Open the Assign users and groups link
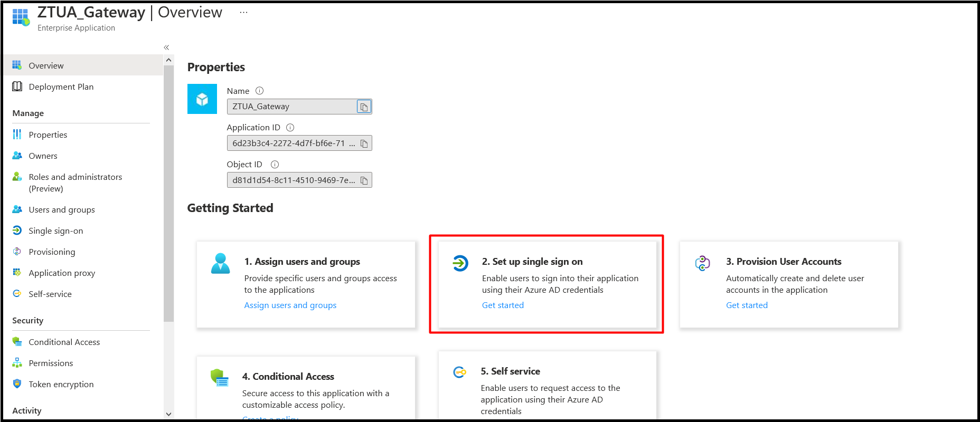Viewport: 980px width, 422px height. 290,305
